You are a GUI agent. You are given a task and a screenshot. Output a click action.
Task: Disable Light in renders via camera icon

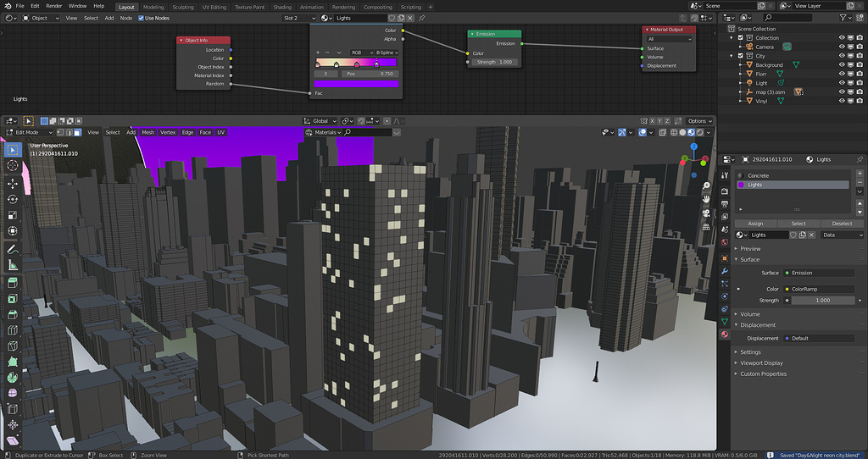point(860,83)
